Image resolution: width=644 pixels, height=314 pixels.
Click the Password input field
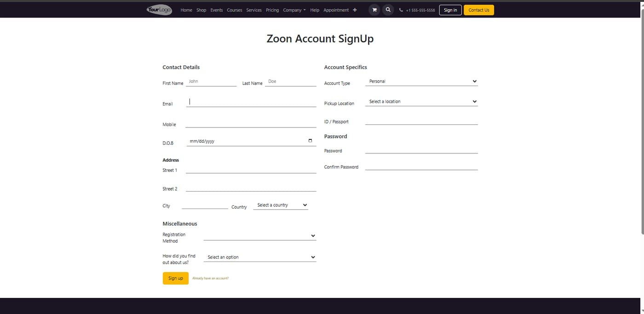[x=421, y=149]
